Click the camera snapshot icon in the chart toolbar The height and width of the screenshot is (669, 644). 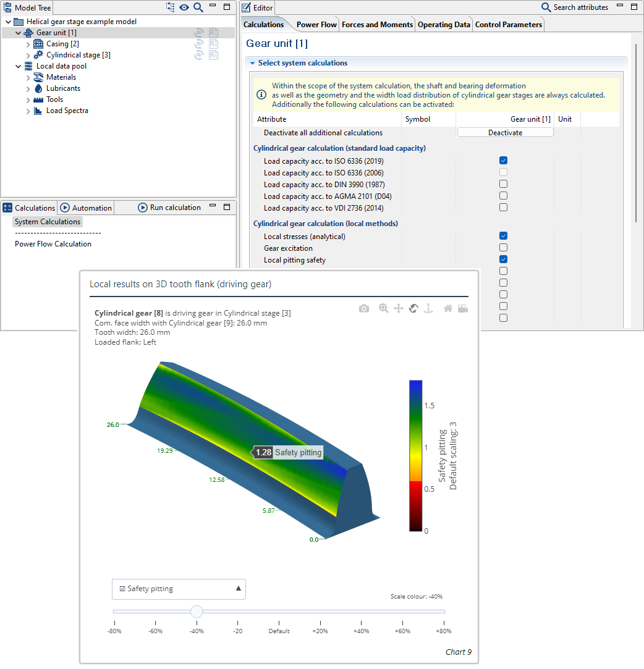[x=364, y=308]
